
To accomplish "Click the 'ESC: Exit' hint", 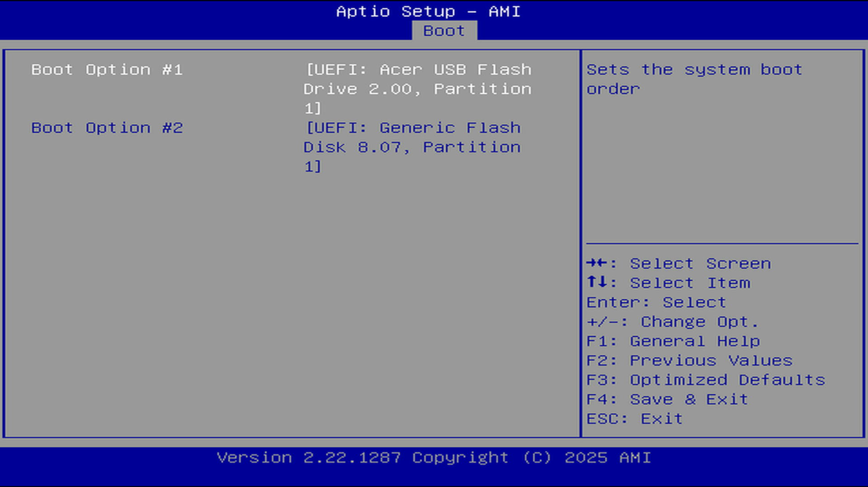I will (635, 418).
